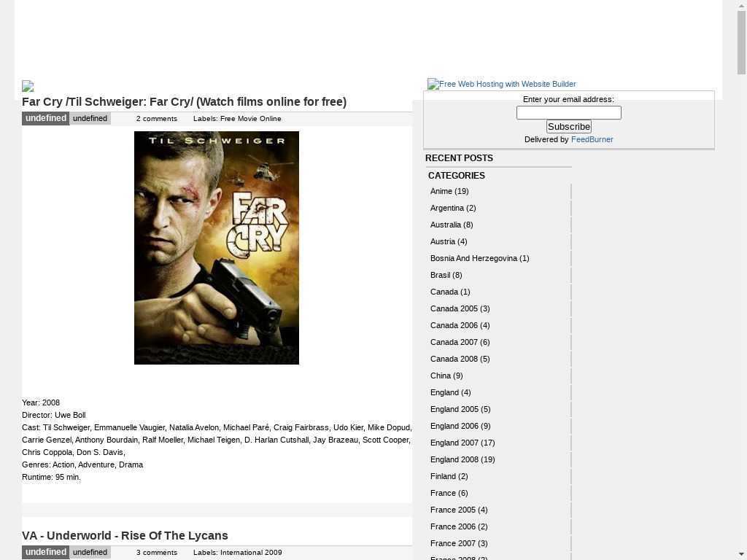Click the RECENT POSTS heading

(460, 158)
